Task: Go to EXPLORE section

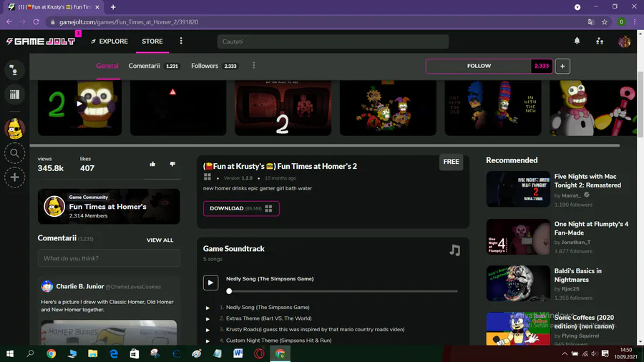Action: pos(109,41)
